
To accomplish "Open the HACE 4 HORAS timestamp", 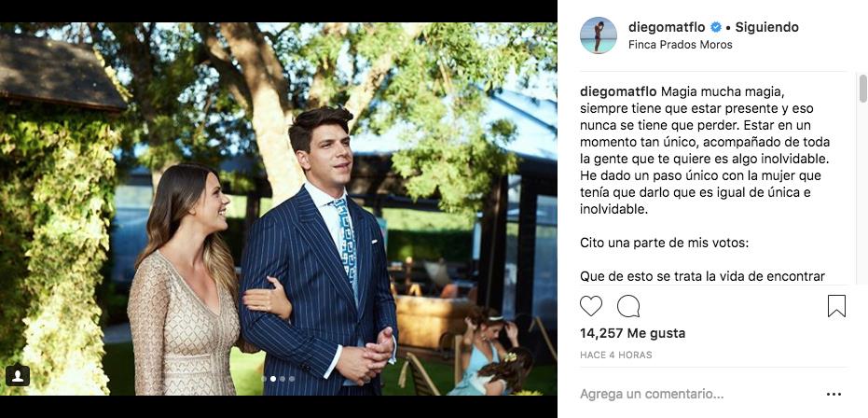I will pyautogui.click(x=616, y=355).
